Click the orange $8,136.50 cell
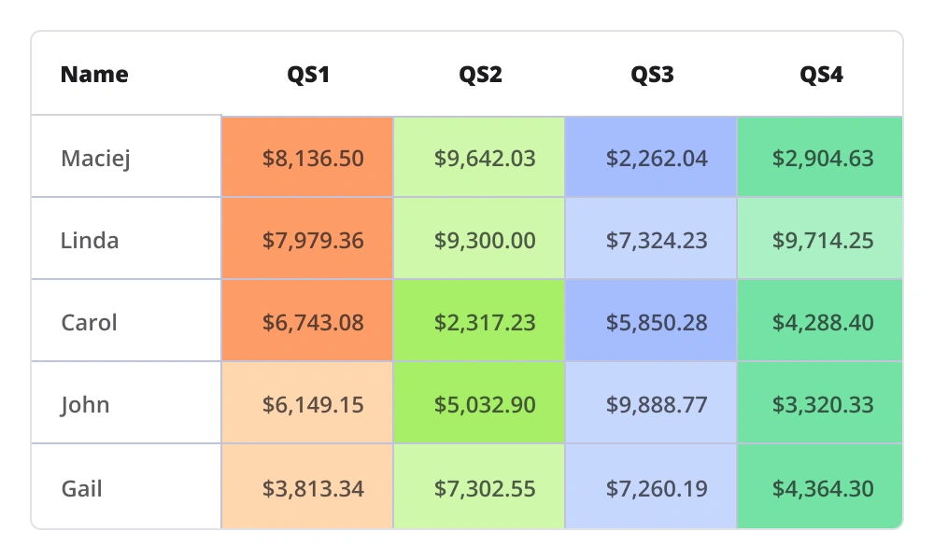 coord(313,158)
